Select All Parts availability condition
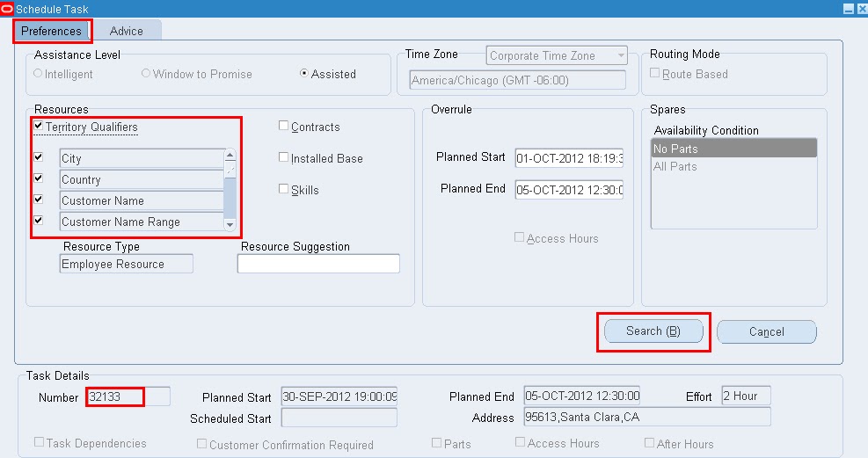The height and width of the screenshot is (458, 868). [734, 166]
